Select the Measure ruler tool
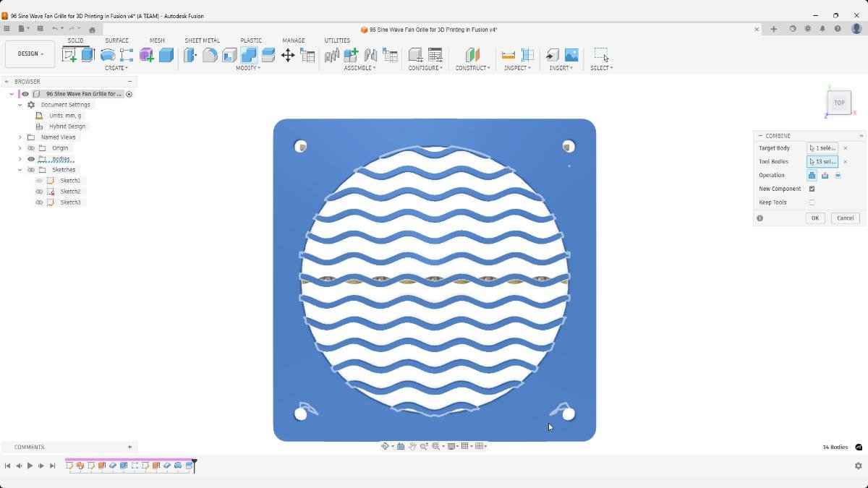 (x=509, y=55)
